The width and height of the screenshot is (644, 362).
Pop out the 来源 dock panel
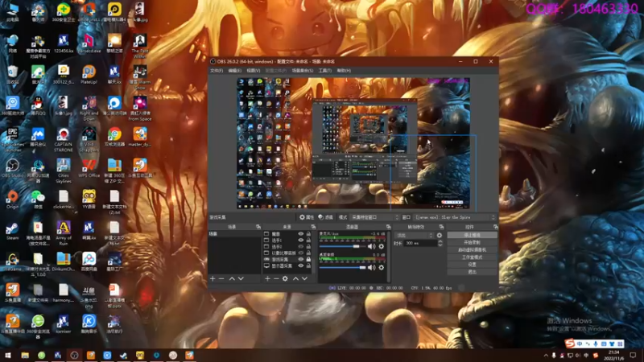(313, 227)
